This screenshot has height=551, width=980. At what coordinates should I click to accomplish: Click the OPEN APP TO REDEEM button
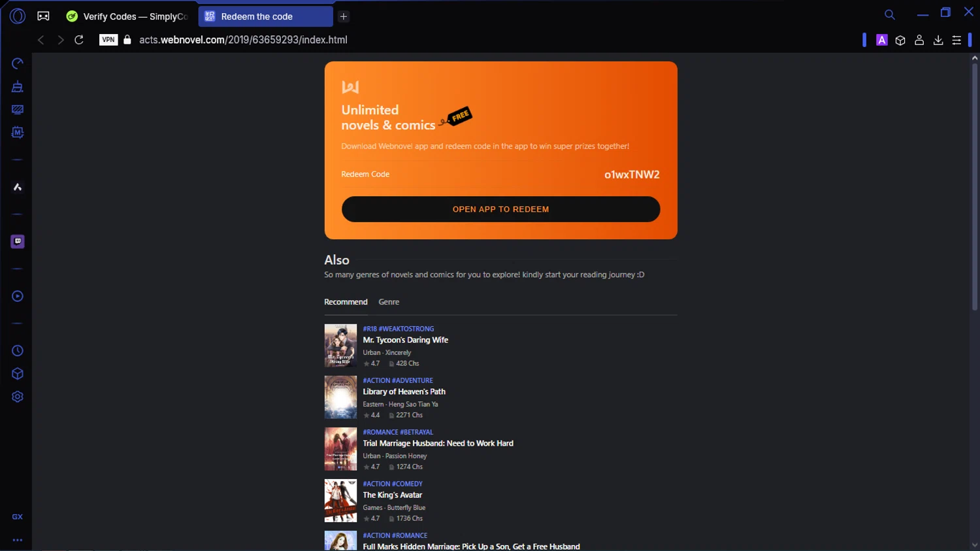pos(500,209)
